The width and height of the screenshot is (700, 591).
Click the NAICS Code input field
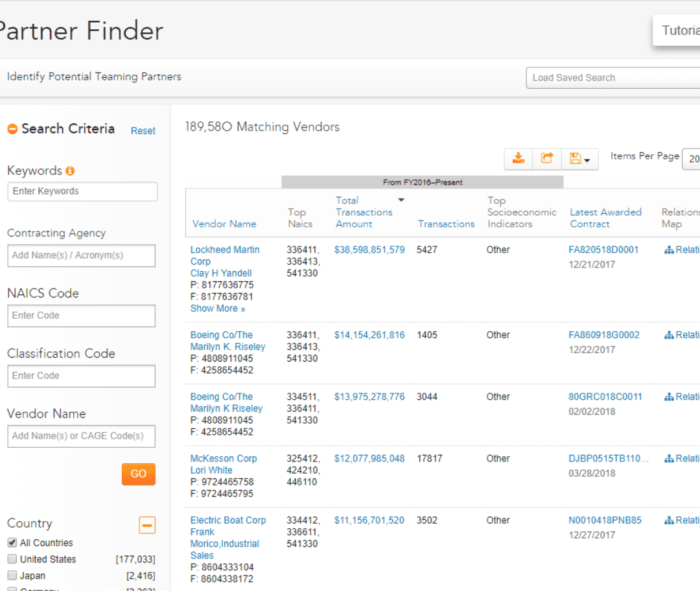81,316
